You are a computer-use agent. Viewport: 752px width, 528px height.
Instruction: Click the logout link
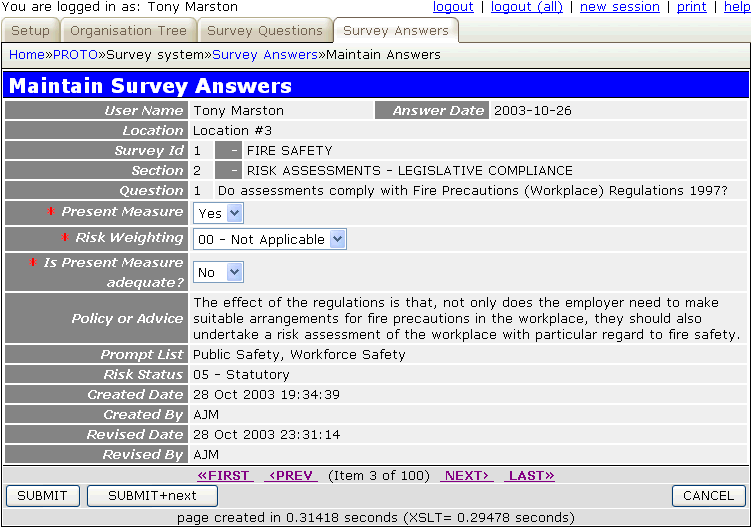coord(453,7)
